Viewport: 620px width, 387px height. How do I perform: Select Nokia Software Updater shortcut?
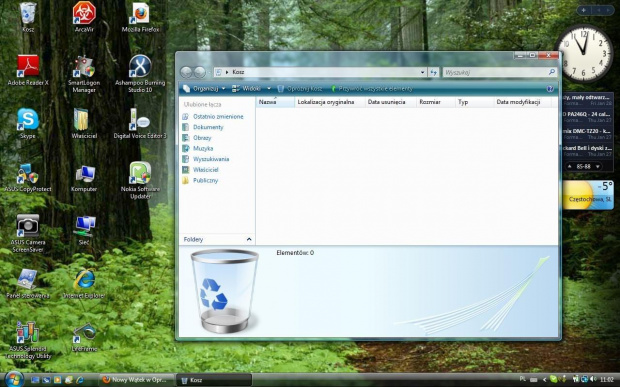pyautogui.click(x=140, y=180)
